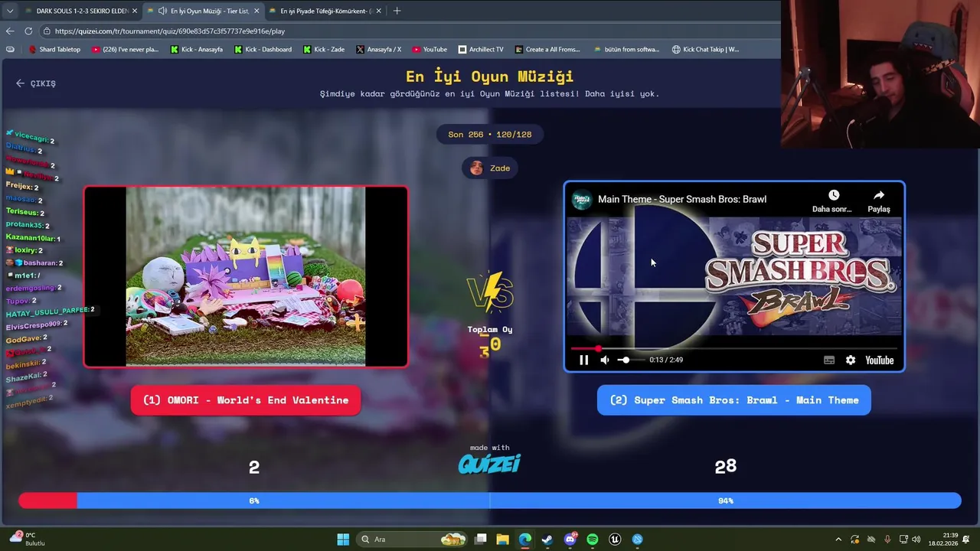
Task: Vote for OMORI - World's End Valentine
Action: coord(246,400)
